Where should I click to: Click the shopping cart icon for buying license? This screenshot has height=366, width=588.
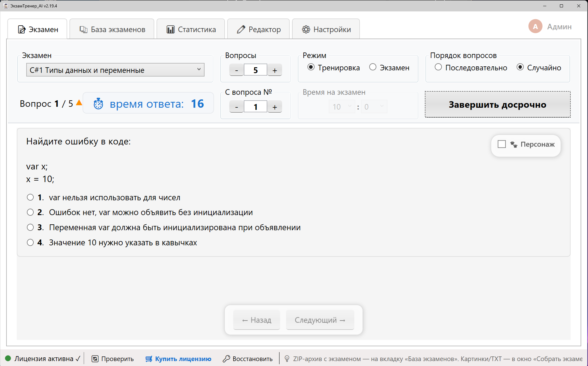pyautogui.click(x=149, y=359)
